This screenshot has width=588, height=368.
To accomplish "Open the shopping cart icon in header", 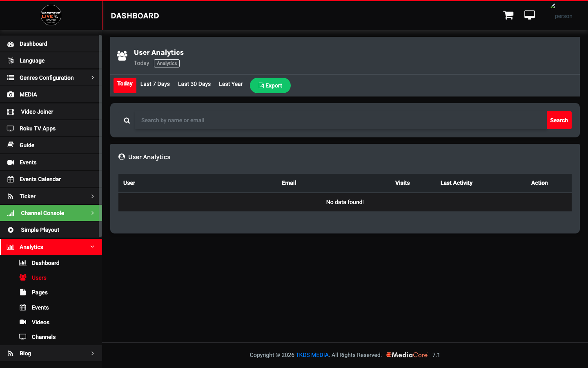I will click(x=508, y=16).
